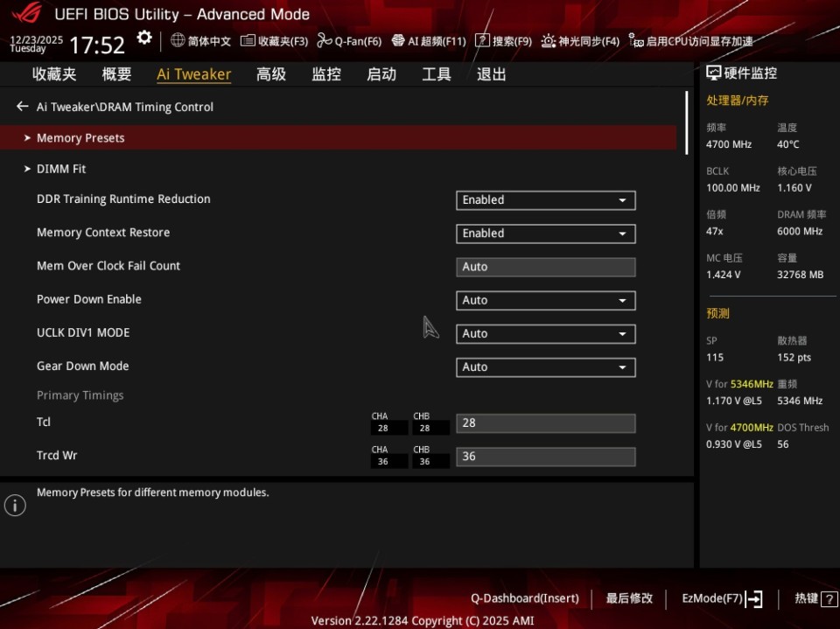Open the settings gear next to clock
The width and height of the screenshot is (840, 629).
tap(144, 38)
